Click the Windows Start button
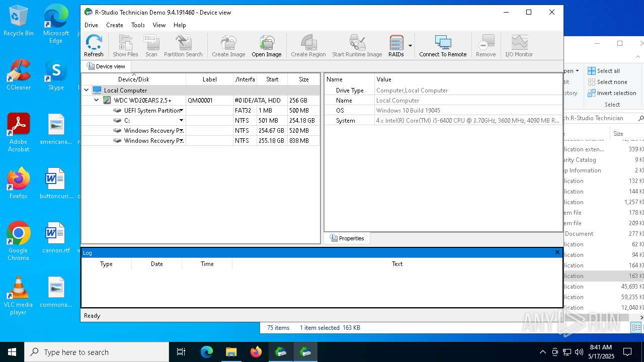644x362 pixels. (x=12, y=352)
